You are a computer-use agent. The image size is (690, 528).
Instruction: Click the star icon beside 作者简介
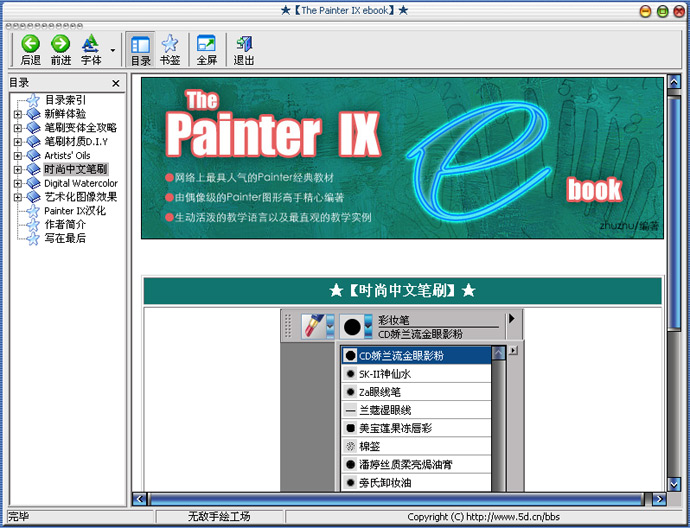pyautogui.click(x=33, y=224)
